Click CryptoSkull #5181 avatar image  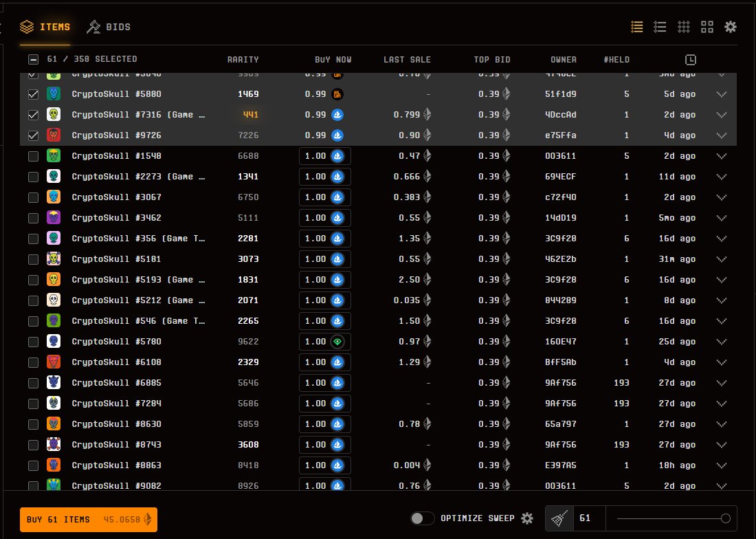click(54, 259)
